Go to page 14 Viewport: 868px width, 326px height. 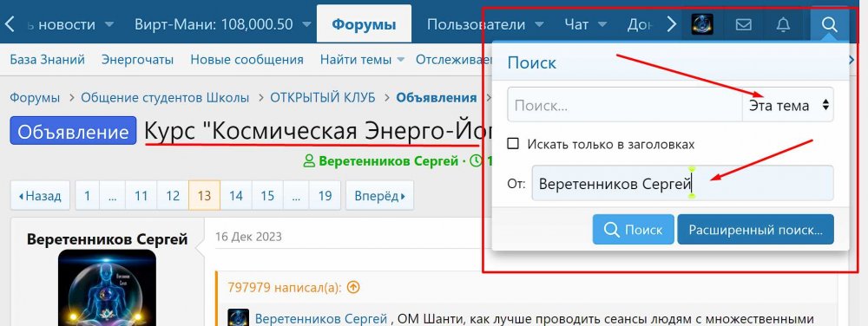tap(236, 196)
